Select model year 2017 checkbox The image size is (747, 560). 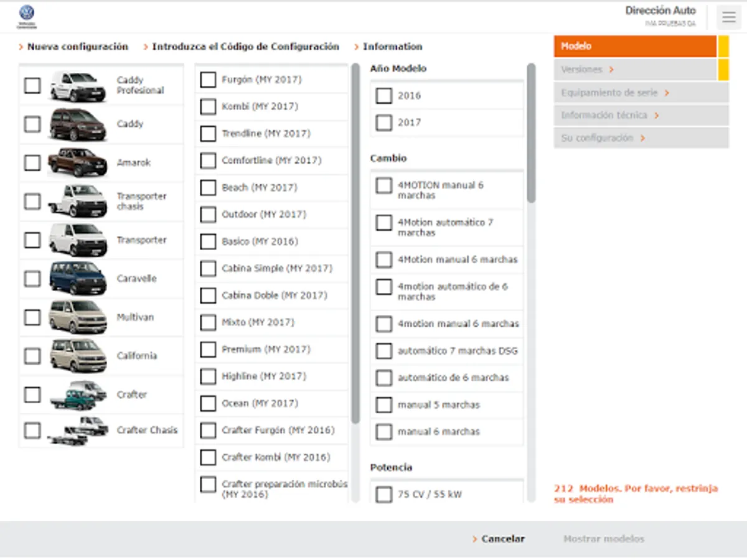coord(384,123)
